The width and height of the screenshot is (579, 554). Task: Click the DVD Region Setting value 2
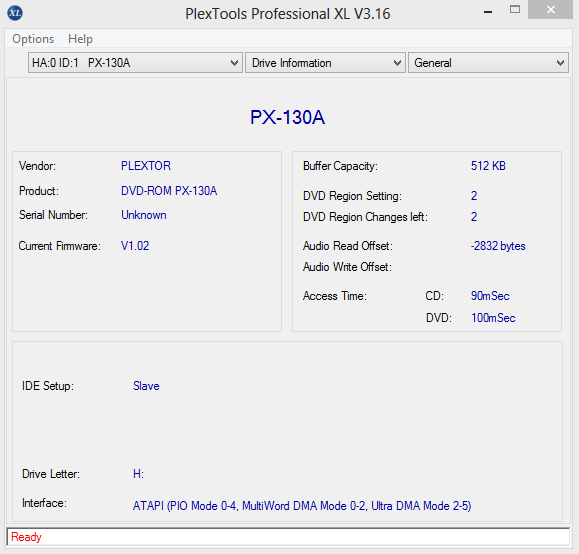pos(474,196)
